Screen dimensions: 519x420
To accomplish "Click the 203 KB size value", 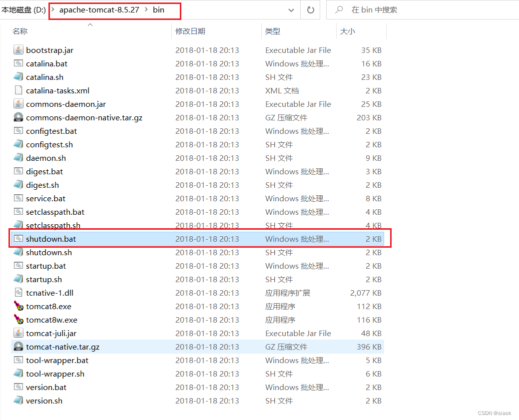I will pos(369,117).
